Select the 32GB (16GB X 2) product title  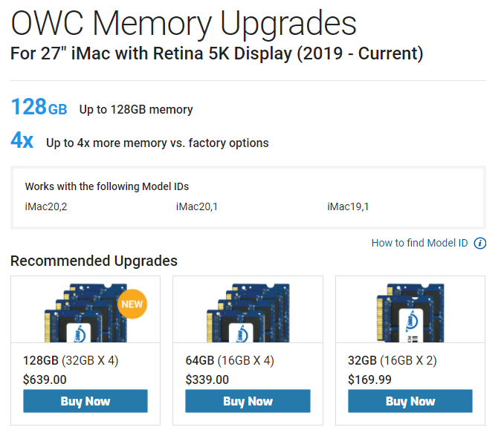click(392, 362)
